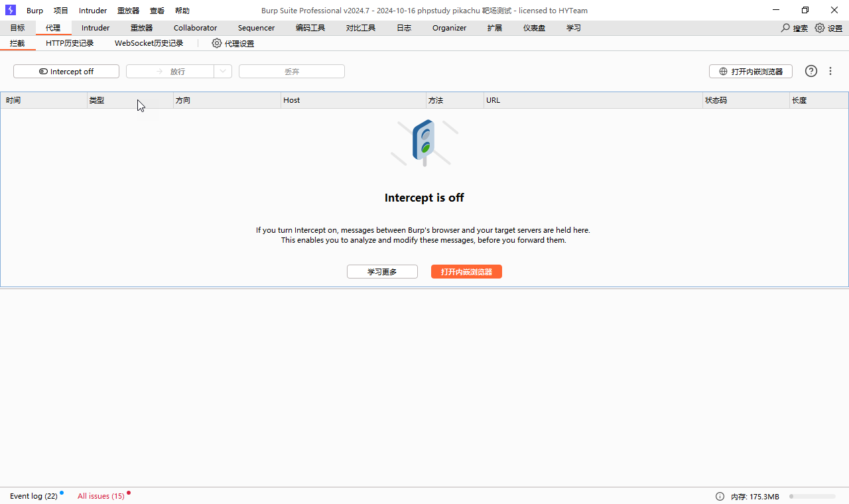The width and height of the screenshot is (849, 504).
Task: Expand the 放行 dropdown arrow
Action: pos(223,72)
